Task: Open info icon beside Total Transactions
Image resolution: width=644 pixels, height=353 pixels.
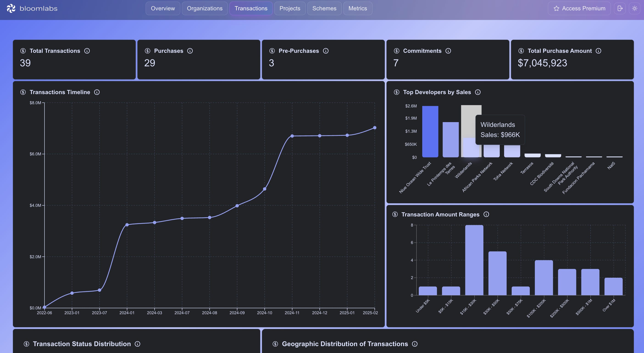Action: [x=87, y=51]
